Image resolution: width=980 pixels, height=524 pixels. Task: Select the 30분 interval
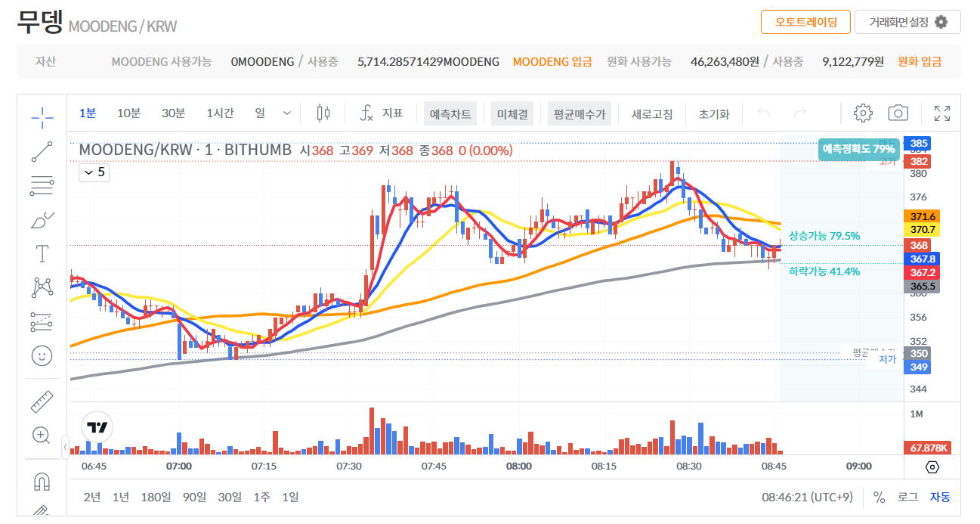pos(173,113)
